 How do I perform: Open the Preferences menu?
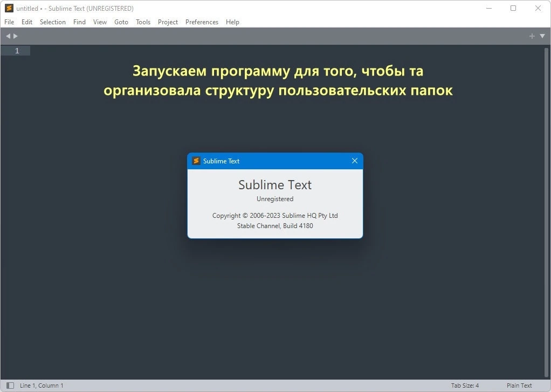click(x=202, y=22)
